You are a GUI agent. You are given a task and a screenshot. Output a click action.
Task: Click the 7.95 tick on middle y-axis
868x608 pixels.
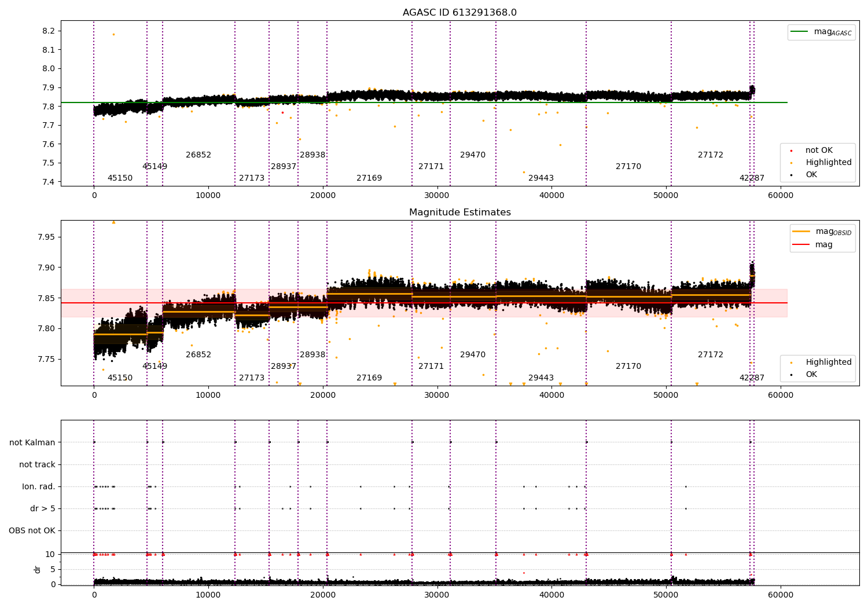point(46,237)
